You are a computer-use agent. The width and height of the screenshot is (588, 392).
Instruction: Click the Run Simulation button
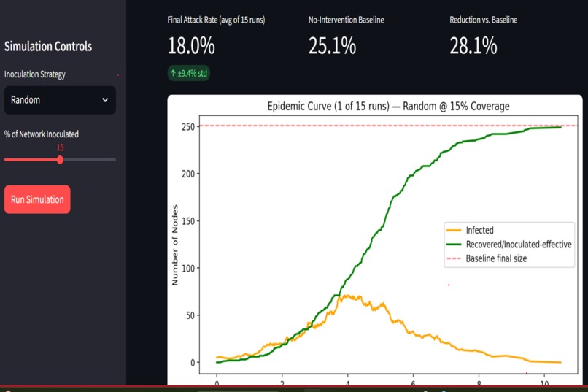37,199
